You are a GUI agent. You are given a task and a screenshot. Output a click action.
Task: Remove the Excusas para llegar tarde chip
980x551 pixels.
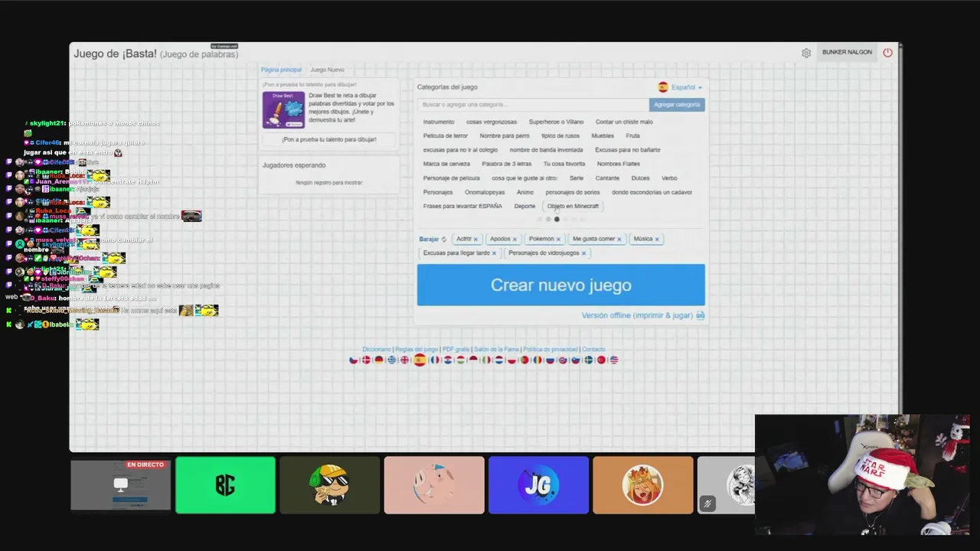(494, 253)
